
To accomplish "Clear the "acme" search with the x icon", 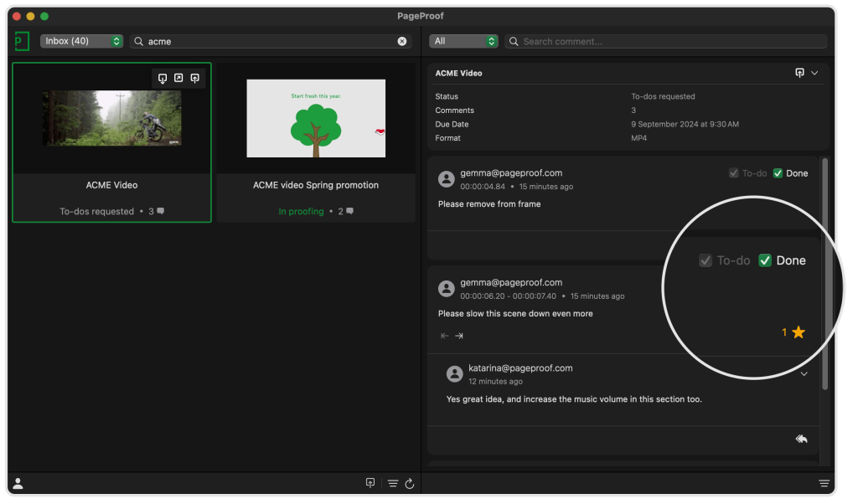I will (402, 41).
